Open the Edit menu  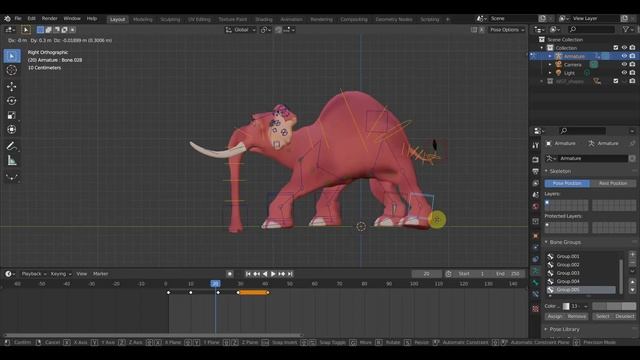31,19
